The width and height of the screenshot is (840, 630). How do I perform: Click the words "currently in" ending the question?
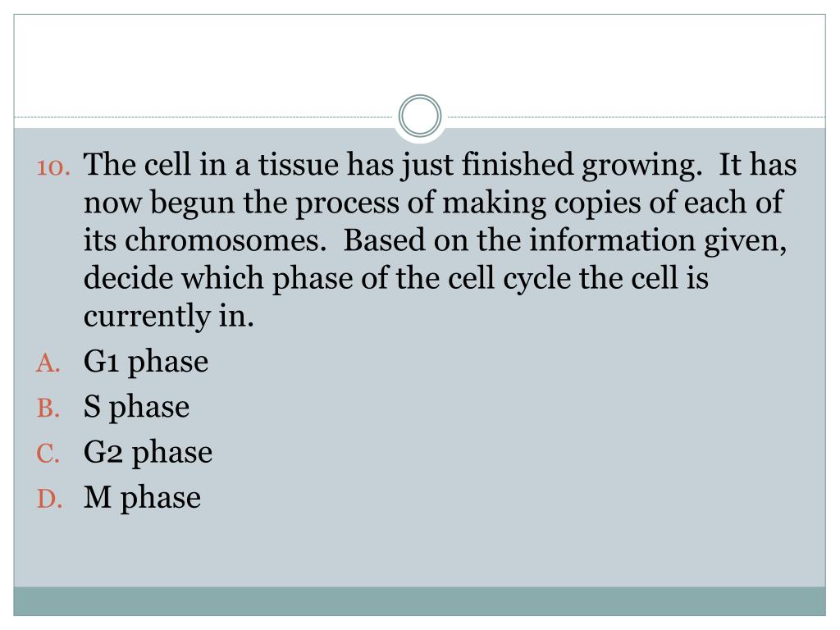[169, 317]
